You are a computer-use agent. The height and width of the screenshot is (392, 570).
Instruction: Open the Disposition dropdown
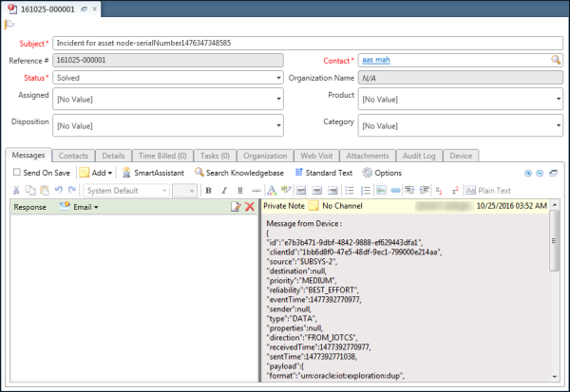click(x=278, y=125)
